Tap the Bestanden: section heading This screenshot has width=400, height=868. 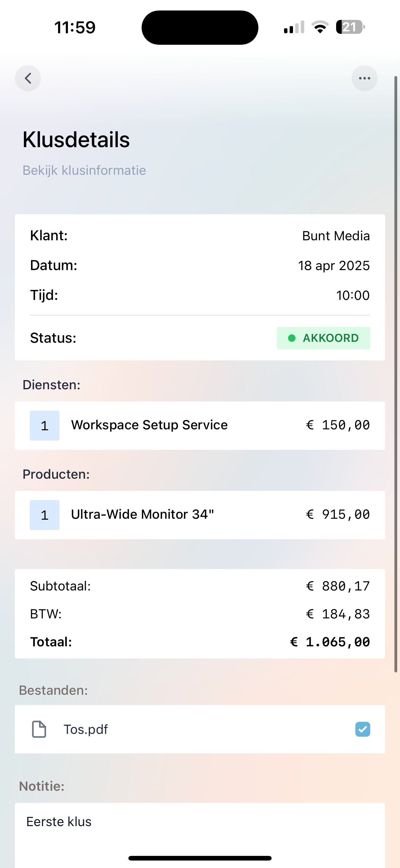tap(54, 690)
